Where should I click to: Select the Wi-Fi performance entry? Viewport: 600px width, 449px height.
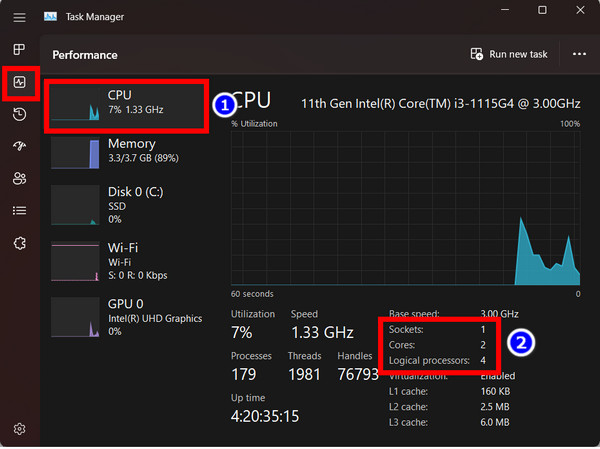pos(127,261)
